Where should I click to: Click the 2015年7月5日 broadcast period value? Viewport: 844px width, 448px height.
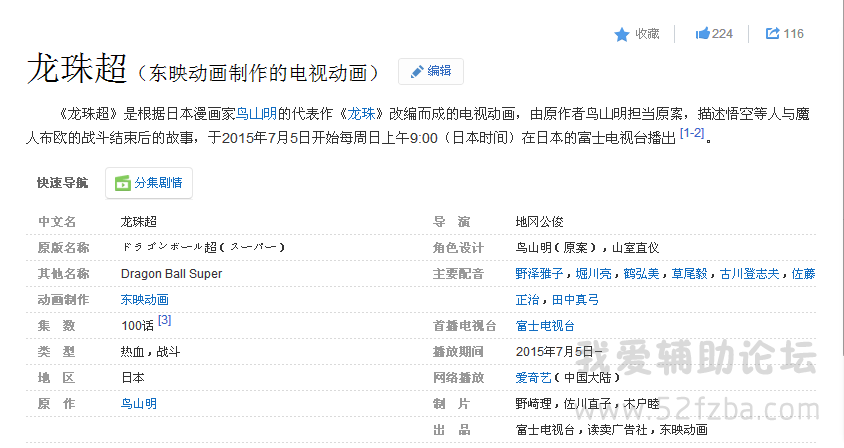(559, 352)
